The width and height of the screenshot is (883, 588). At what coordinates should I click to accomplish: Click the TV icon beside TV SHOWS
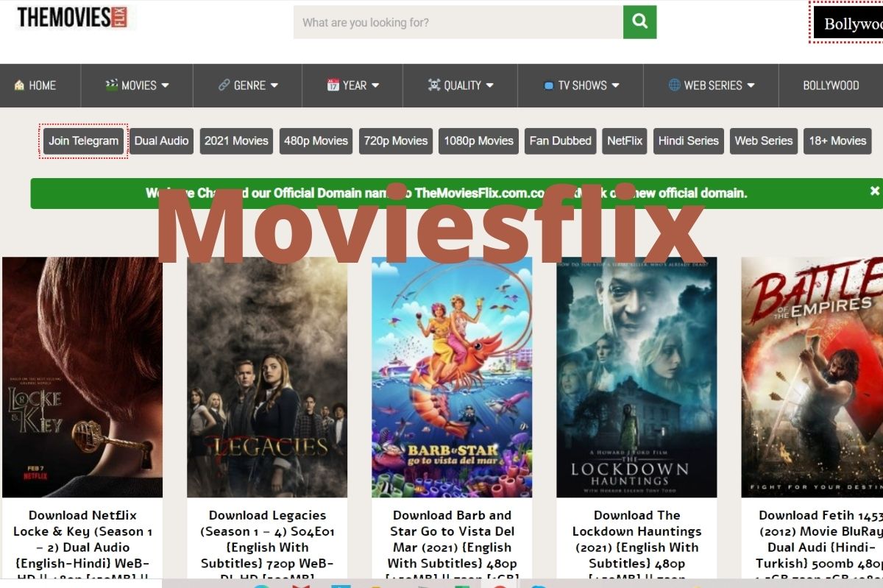pyautogui.click(x=547, y=86)
